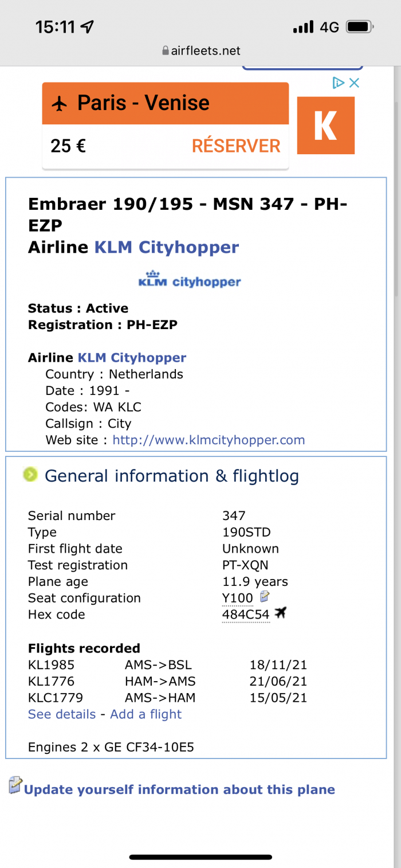Viewport: 401px width, 868px height.
Task: Open KLM Cityhopper link under Airline details
Action: [x=132, y=358]
